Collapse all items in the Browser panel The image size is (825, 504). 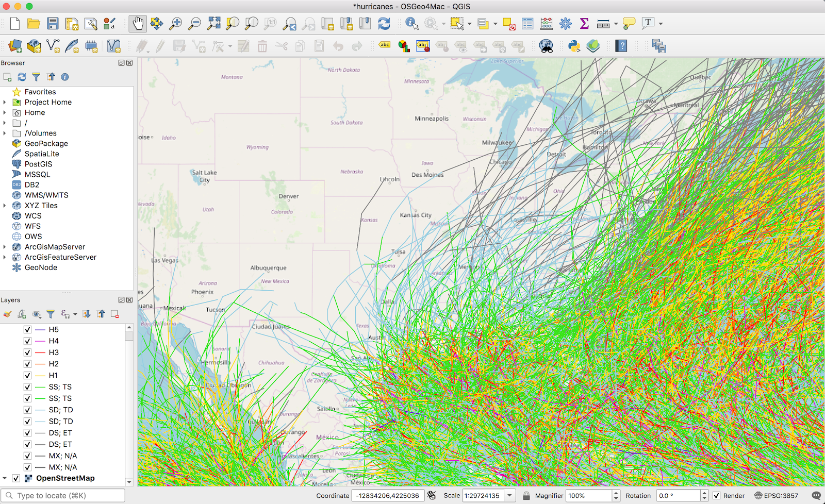[51, 77]
